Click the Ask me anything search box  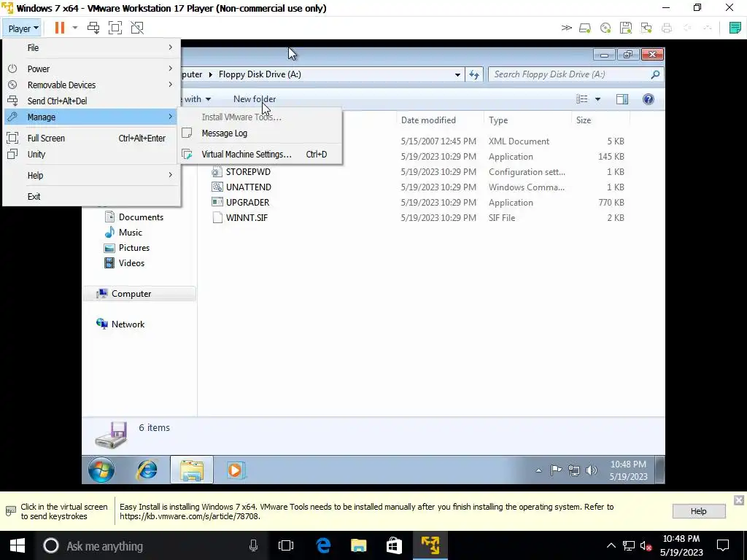coord(152,545)
